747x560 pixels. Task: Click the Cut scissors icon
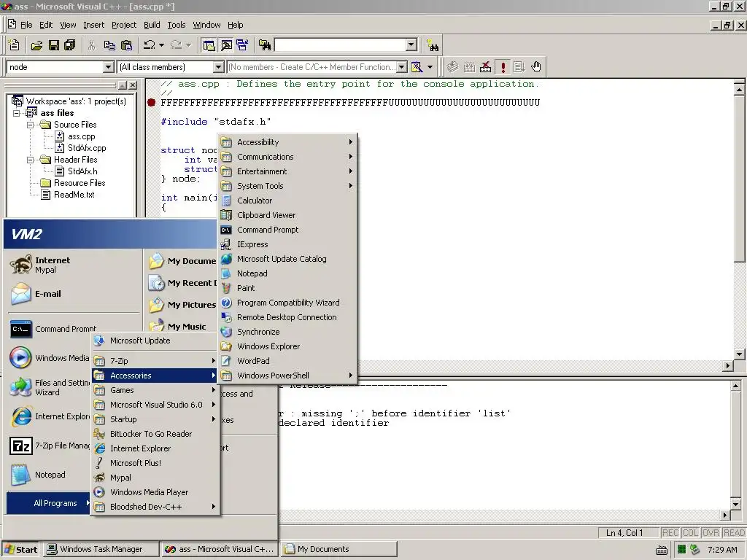91,45
